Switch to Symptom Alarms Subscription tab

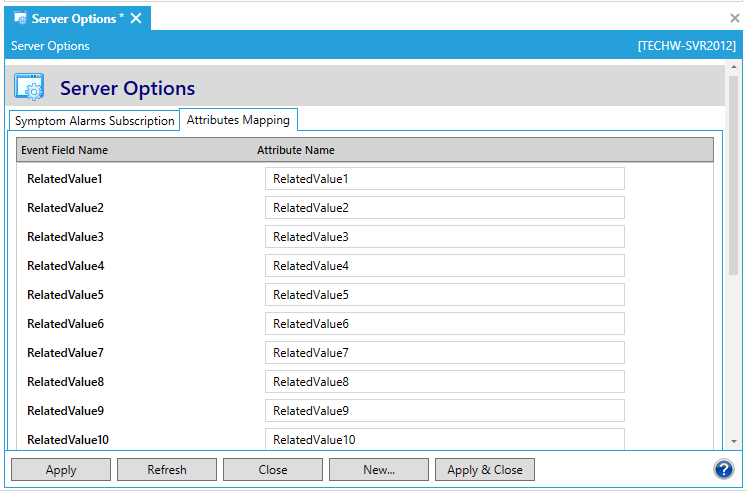click(94, 121)
